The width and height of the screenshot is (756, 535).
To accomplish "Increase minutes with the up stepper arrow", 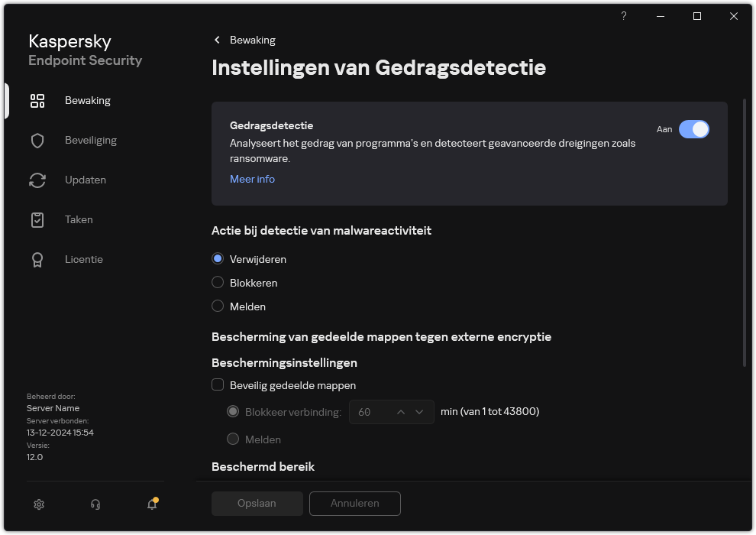I will click(x=400, y=411).
